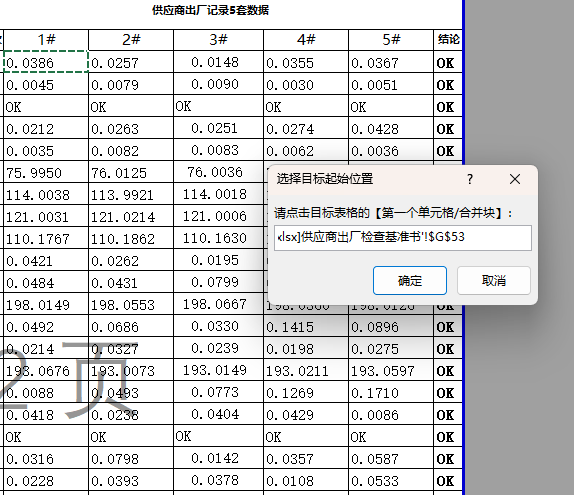Select cell with value 0.0198
Image resolution: width=574 pixels, height=495 pixels.
[x=306, y=347]
